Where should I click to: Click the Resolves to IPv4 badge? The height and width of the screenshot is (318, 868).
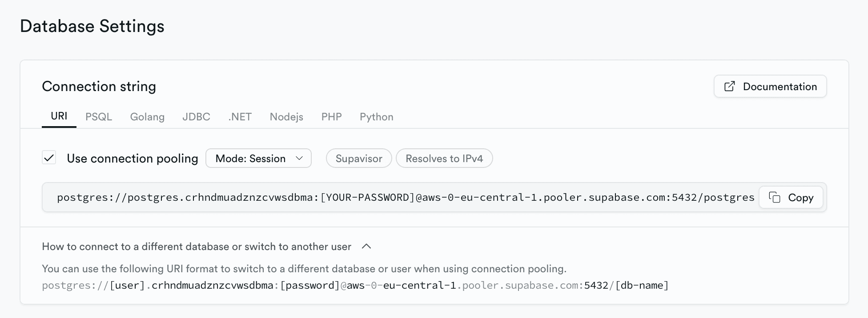point(444,158)
